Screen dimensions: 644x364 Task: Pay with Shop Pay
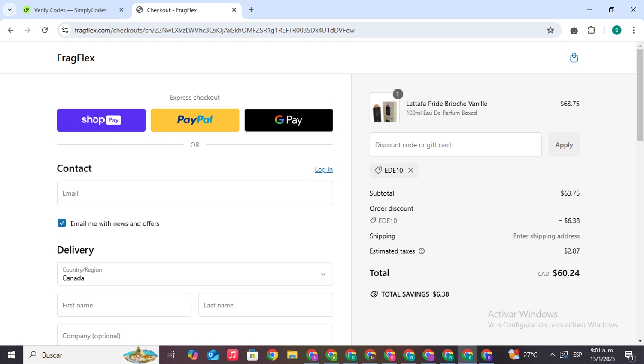[x=101, y=120]
